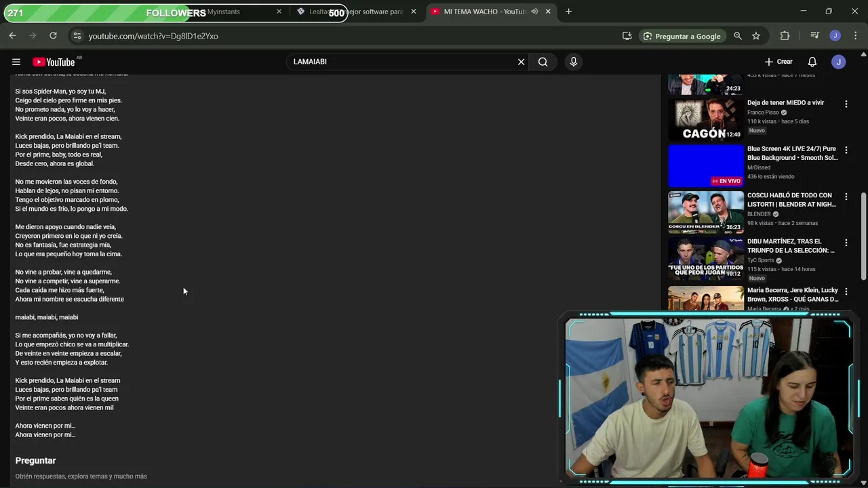Reload the page with the refresh icon
The image size is (868, 488).
[x=53, y=36]
